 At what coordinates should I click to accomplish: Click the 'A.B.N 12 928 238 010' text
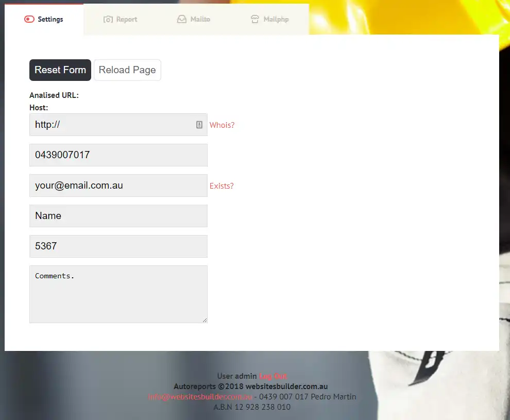pos(252,407)
